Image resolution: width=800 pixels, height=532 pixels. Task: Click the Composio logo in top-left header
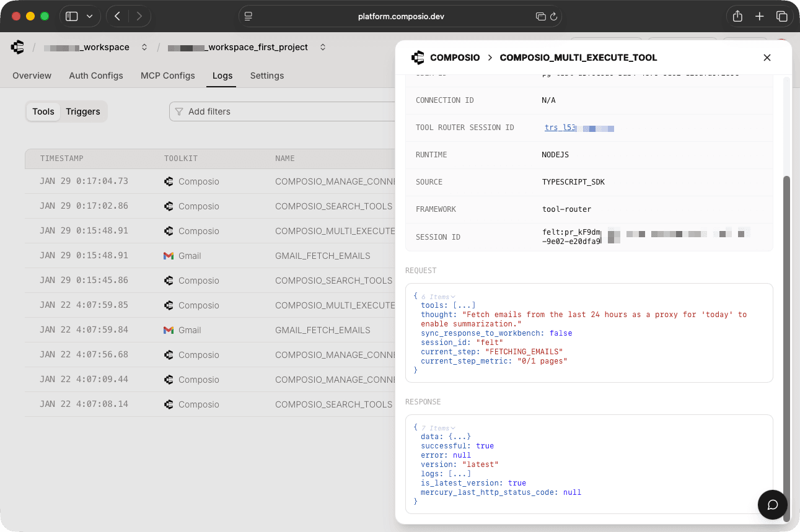(x=17, y=47)
